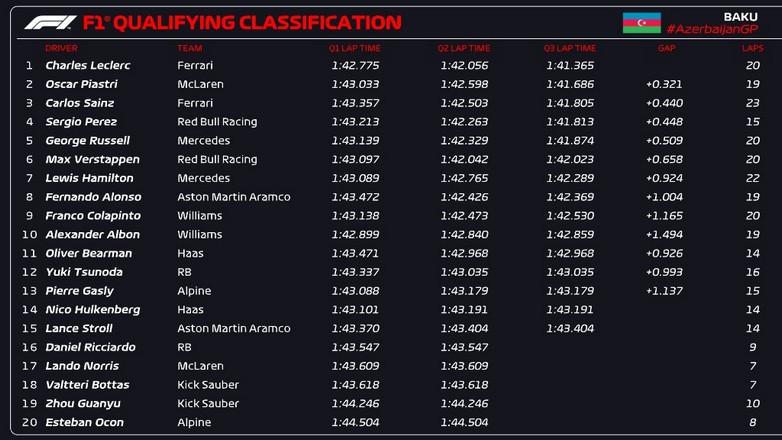The image size is (782, 440).
Task: Open Oscar Piastri's driver entry
Action: [x=81, y=85]
